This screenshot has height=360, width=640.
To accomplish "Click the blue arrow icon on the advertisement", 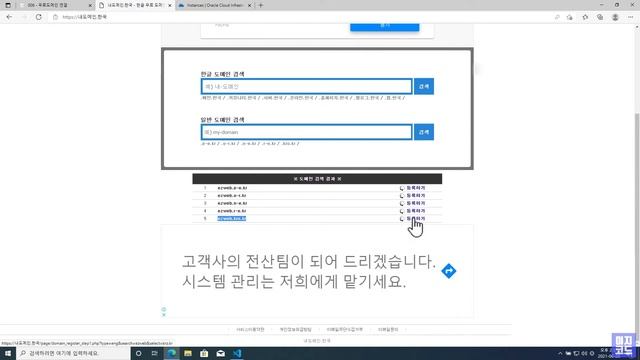I will click(449, 271).
